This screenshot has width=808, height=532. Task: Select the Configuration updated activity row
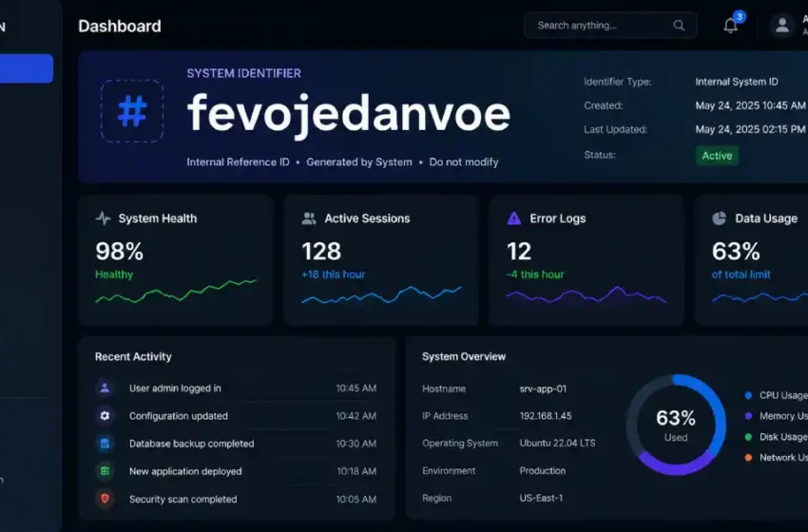(x=236, y=415)
